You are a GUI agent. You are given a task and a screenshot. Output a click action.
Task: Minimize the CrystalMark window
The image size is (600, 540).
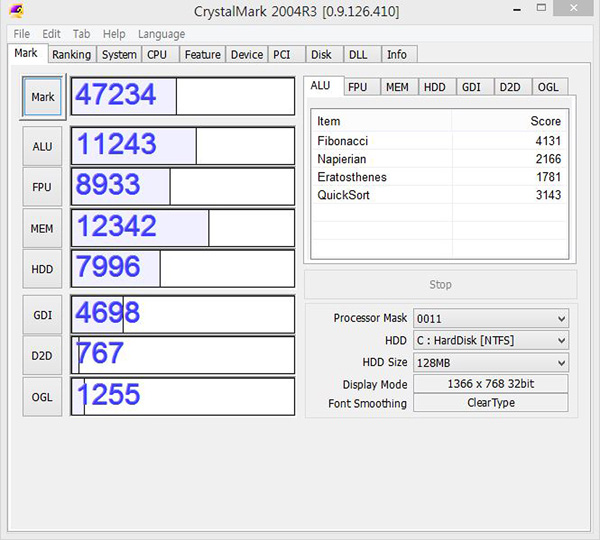click(517, 9)
